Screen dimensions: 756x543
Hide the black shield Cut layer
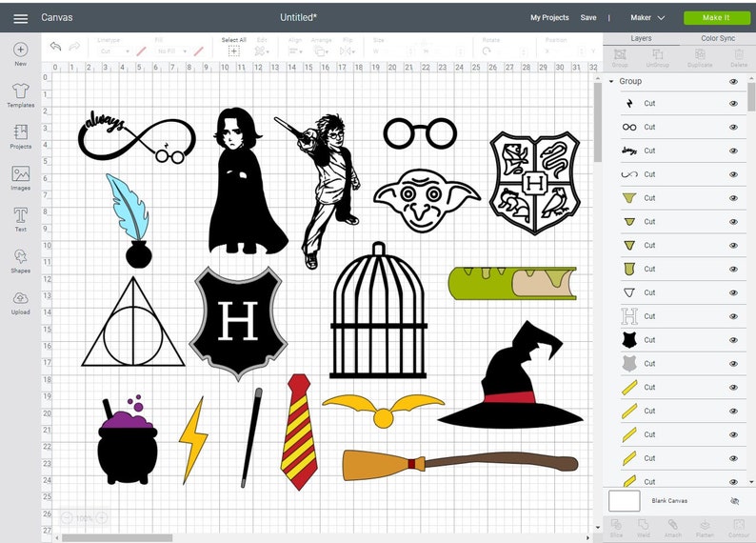733,339
